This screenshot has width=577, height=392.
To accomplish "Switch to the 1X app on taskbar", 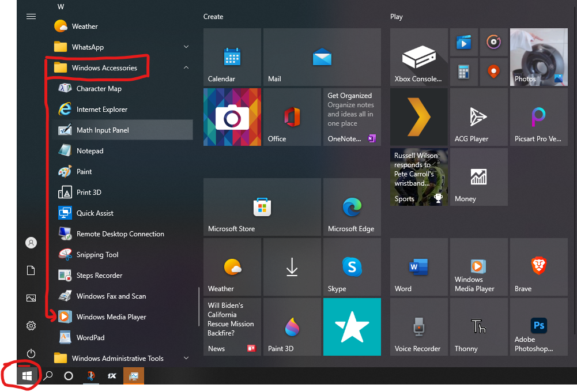I will (112, 376).
